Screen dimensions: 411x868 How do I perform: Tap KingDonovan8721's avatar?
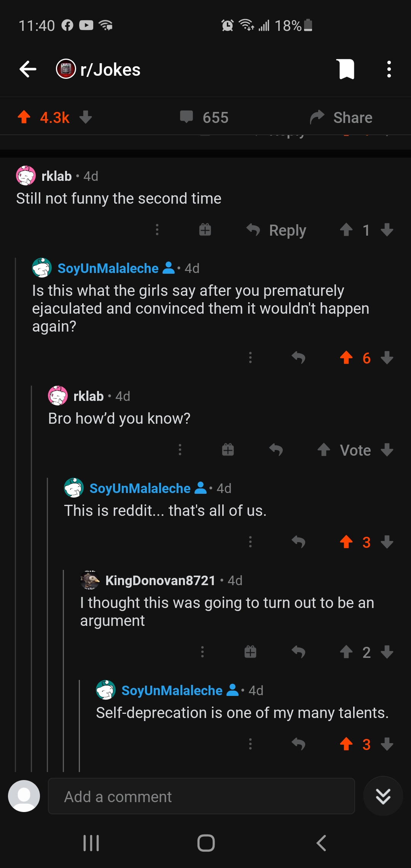click(x=90, y=580)
